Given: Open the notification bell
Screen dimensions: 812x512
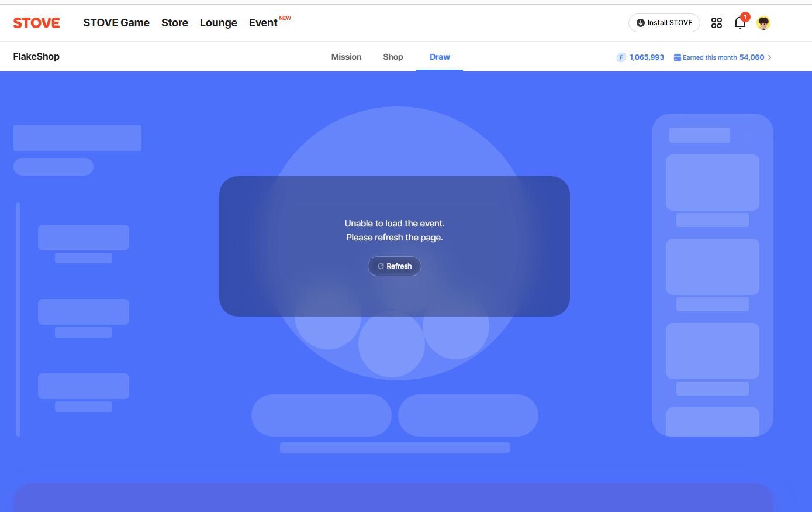Looking at the screenshot, I should tap(740, 23).
